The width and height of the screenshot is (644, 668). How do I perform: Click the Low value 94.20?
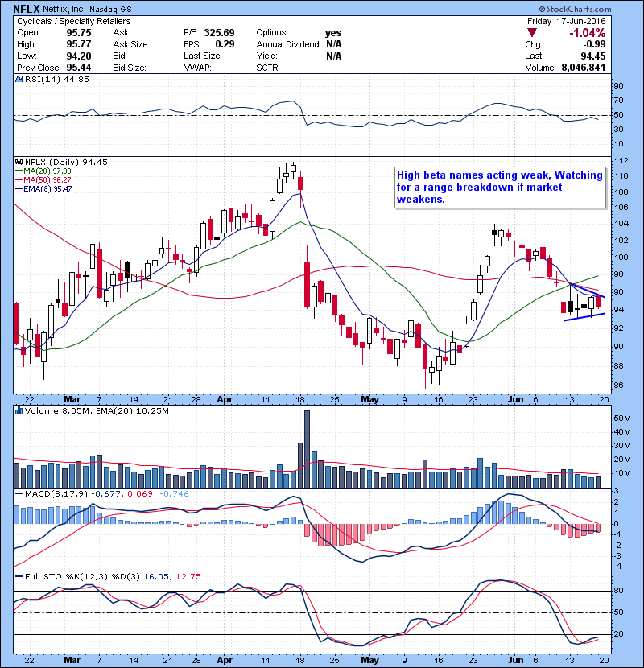tap(79, 56)
